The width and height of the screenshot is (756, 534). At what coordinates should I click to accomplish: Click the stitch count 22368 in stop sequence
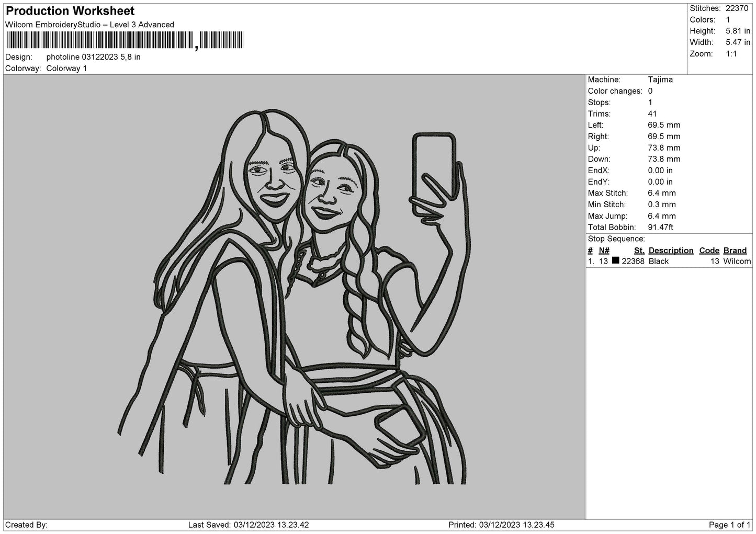(633, 262)
